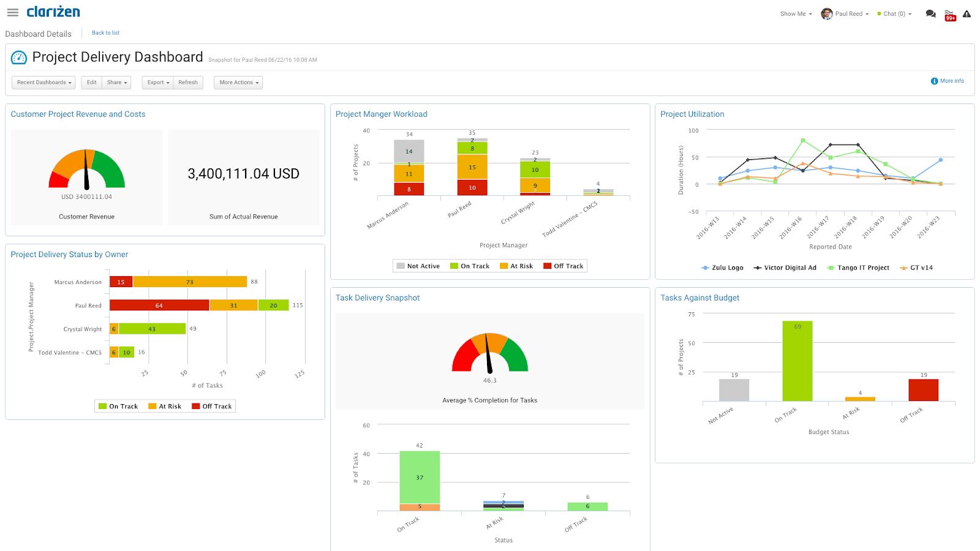Click the Clarizen logo
This screenshot has height=551, width=980.
click(x=53, y=12)
